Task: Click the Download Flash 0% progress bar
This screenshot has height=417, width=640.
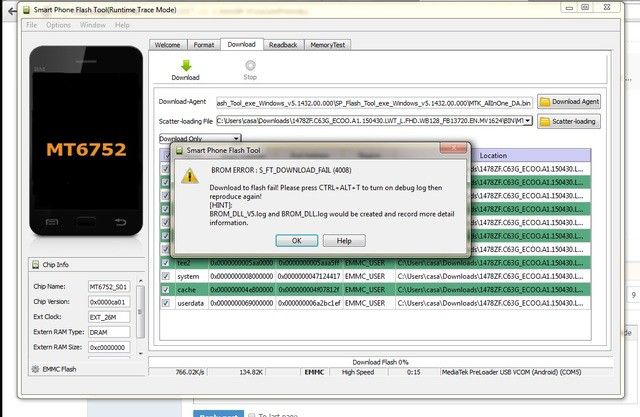Action: pyautogui.click(x=380, y=362)
